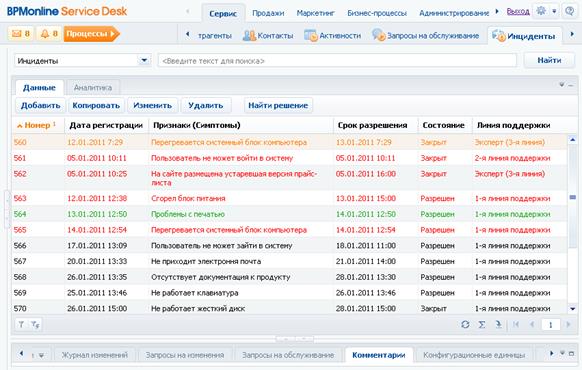The image size is (582, 370).
Task: Select incident 563 Сгорел блок питания
Action: point(290,199)
